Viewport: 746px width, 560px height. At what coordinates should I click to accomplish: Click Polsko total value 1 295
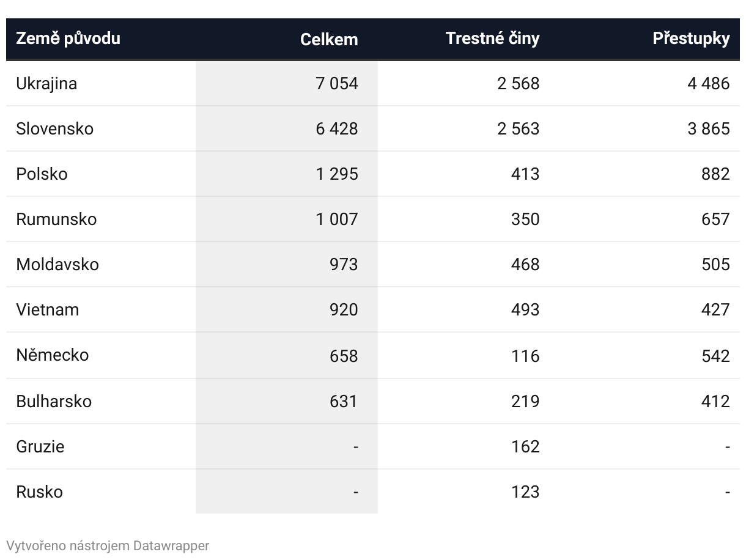[x=336, y=174]
